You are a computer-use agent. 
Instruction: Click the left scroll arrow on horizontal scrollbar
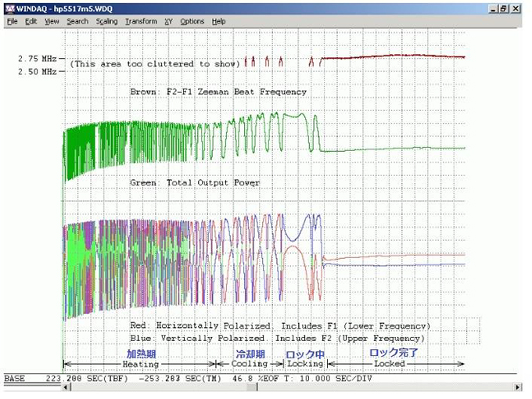[x=66, y=386]
